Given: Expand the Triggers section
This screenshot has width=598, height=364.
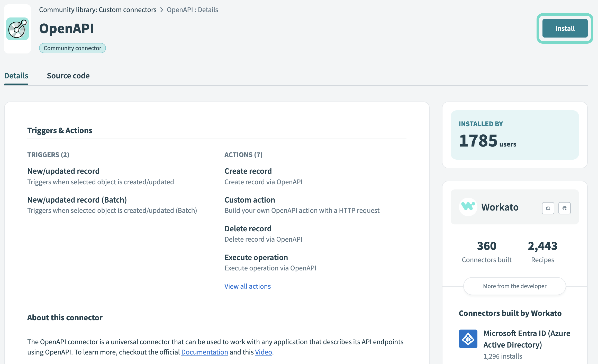Looking at the screenshot, I should tap(48, 154).
